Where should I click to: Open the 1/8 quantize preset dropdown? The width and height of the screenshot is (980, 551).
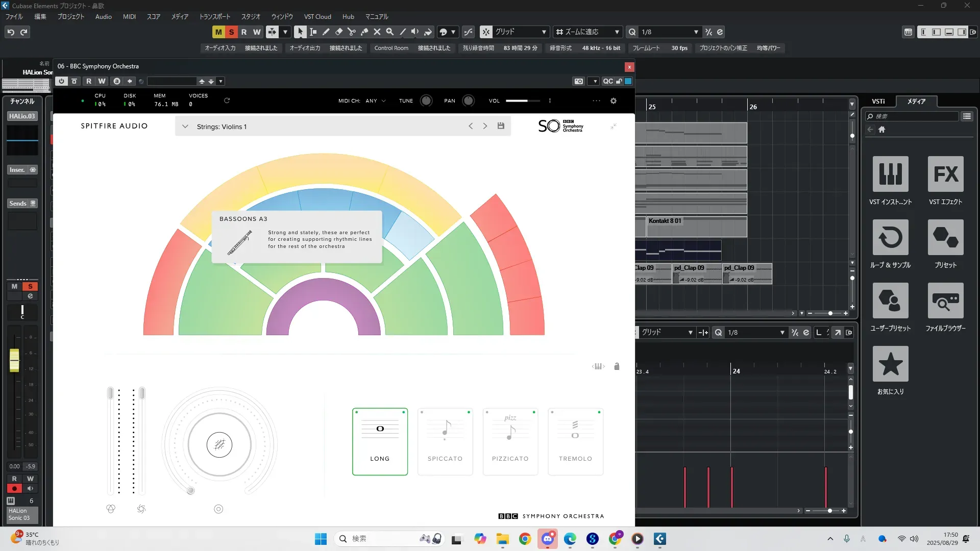(x=696, y=32)
